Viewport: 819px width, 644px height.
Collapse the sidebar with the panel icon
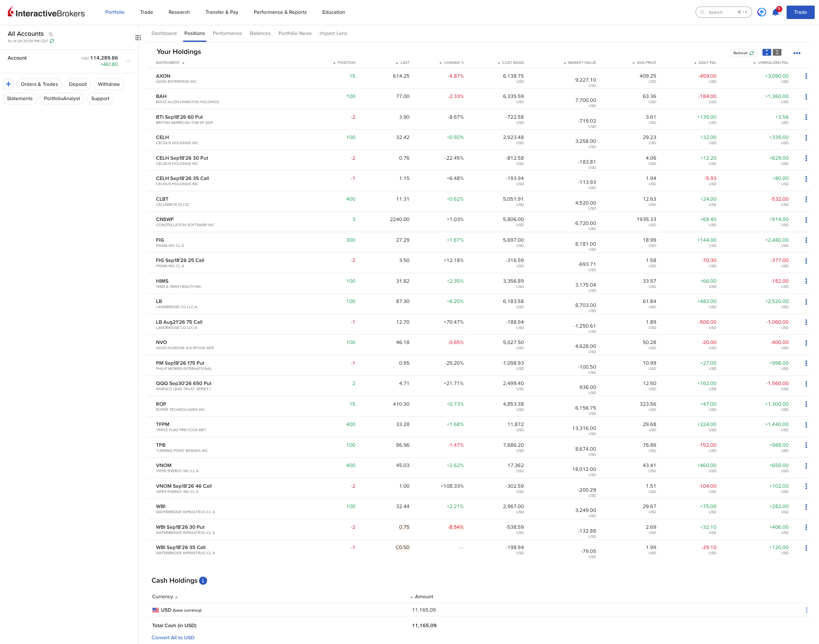point(138,38)
